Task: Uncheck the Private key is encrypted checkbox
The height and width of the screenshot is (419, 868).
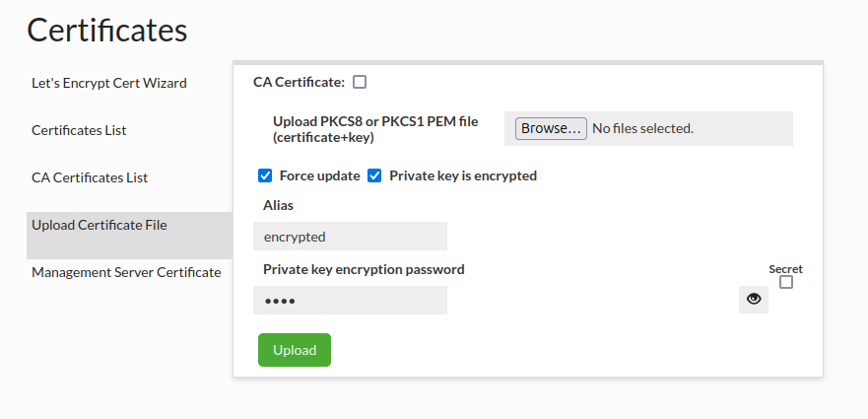Action: (x=374, y=175)
